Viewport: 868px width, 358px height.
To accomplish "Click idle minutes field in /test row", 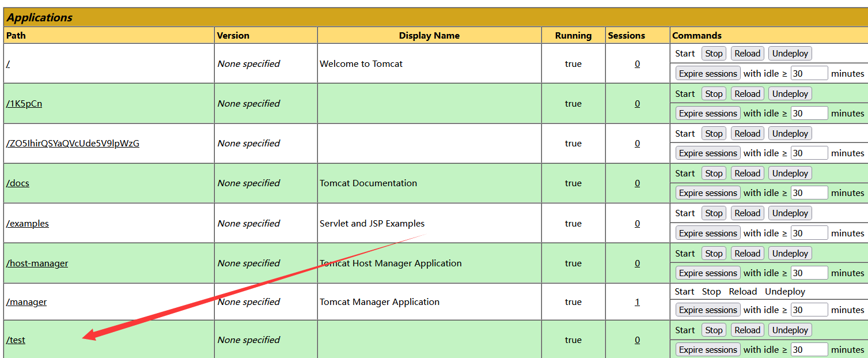I will click(x=809, y=349).
